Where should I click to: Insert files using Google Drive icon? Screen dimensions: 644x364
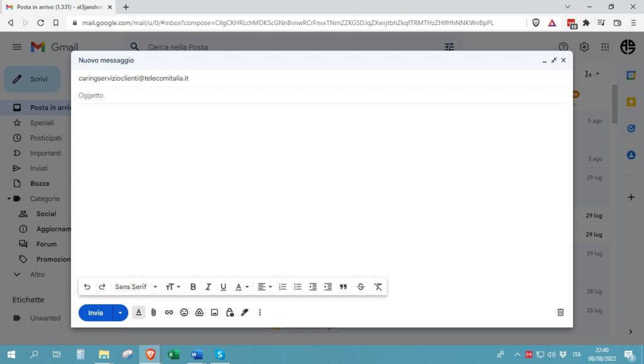[x=199, y=312]
